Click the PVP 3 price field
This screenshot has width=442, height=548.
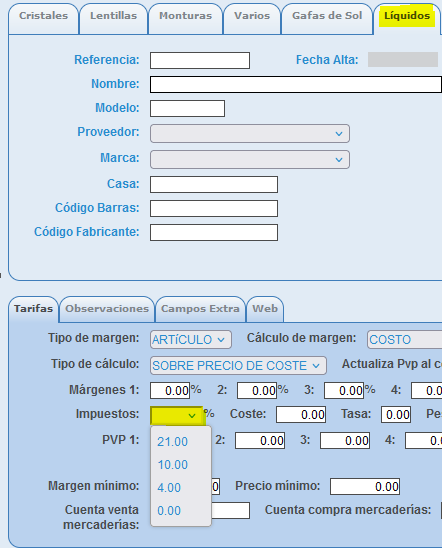[x=345, y=440]
